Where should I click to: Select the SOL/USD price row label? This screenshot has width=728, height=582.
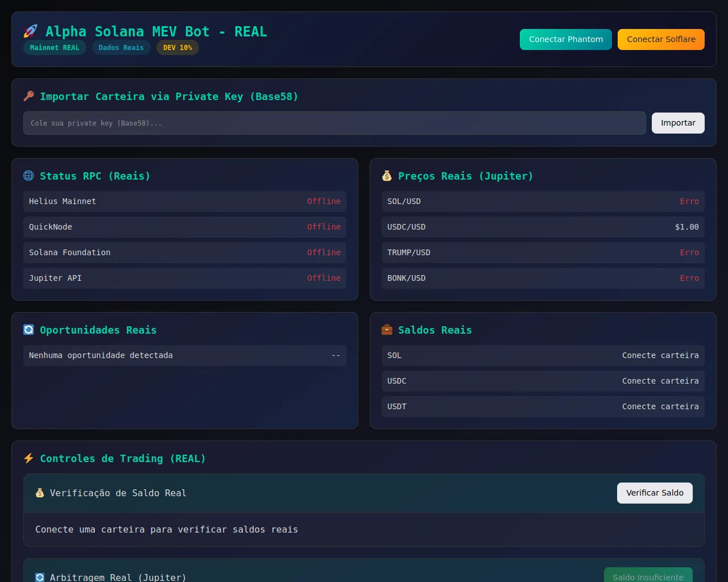pos(404,201)
